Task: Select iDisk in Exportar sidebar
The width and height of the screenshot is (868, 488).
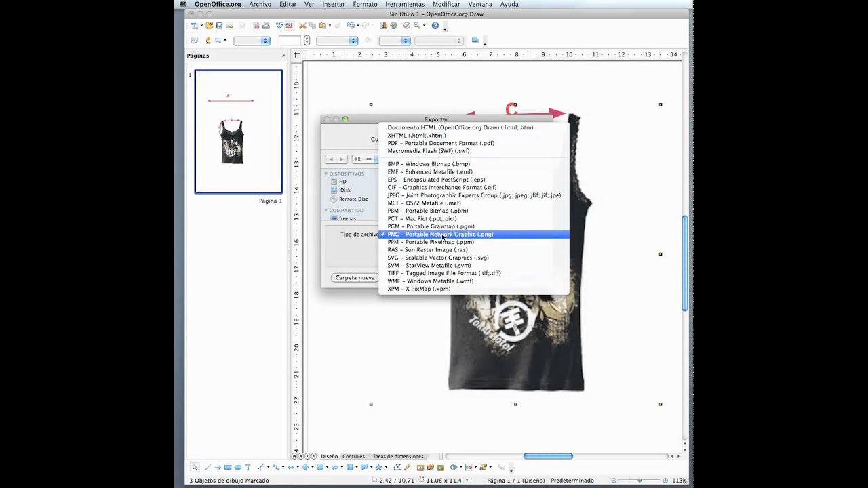Action: coord(340,190)
